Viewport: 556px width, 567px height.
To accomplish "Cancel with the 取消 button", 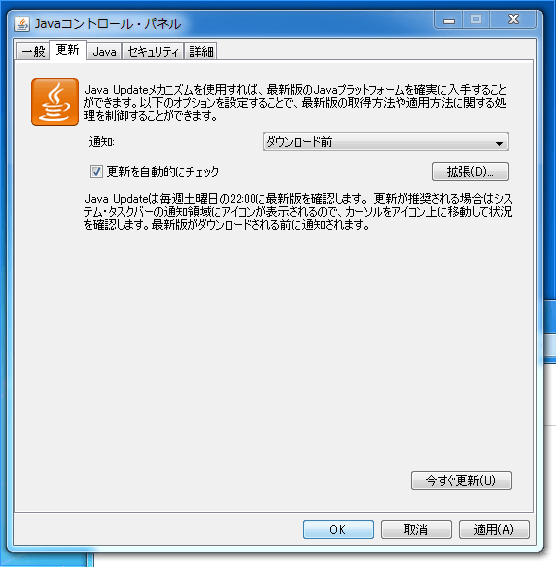I will 416,530.
